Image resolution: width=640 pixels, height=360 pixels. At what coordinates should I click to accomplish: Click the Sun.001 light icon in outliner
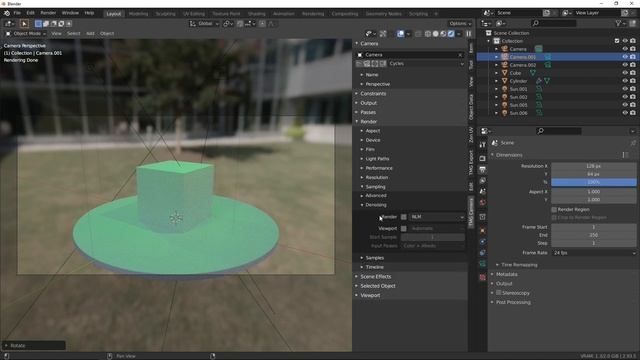coord(505,89)
